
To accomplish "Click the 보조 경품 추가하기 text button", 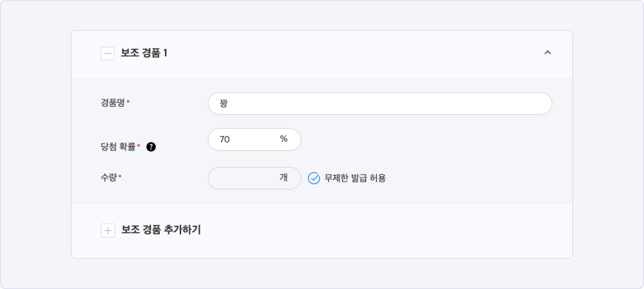I will [161, 230].
